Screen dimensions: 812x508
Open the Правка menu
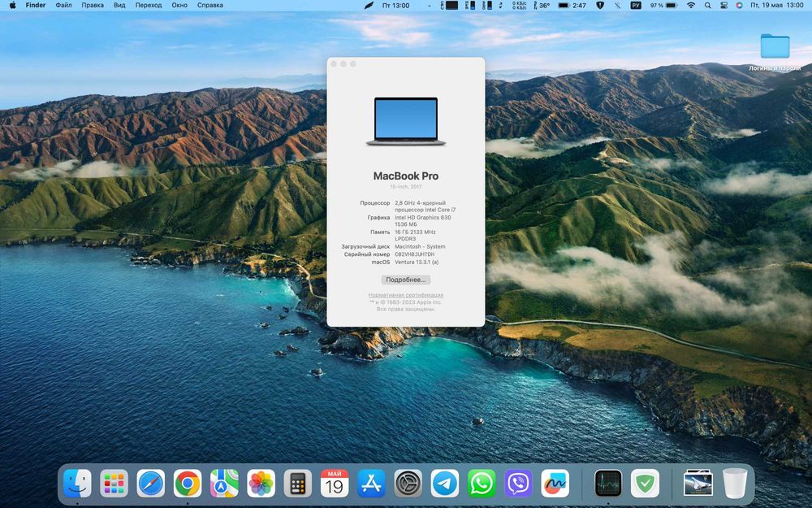[x=93, y=5]
